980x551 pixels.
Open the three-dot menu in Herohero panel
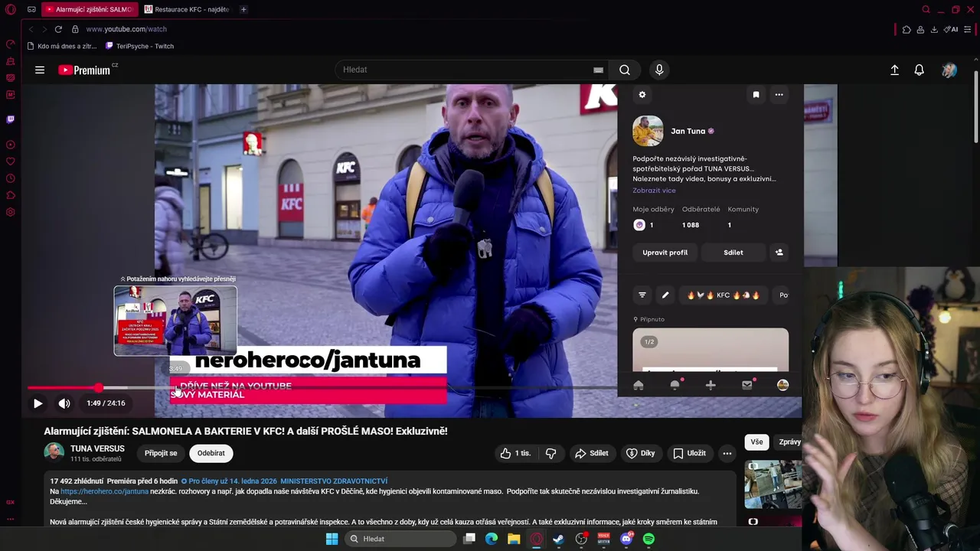[779, 95]
